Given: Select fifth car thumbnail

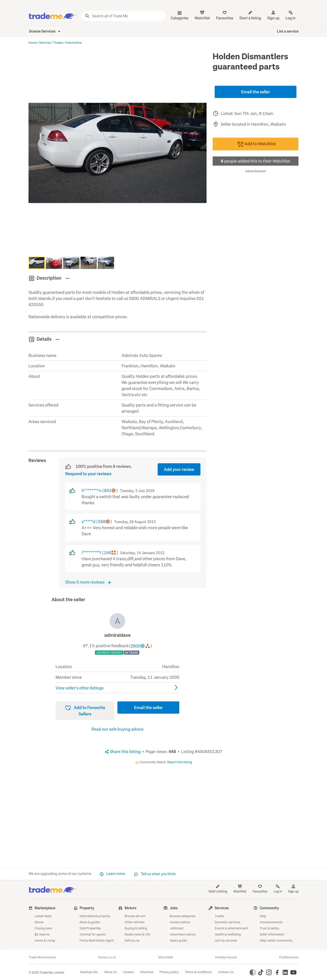Looking at the screenshot, I should [106, 263].
